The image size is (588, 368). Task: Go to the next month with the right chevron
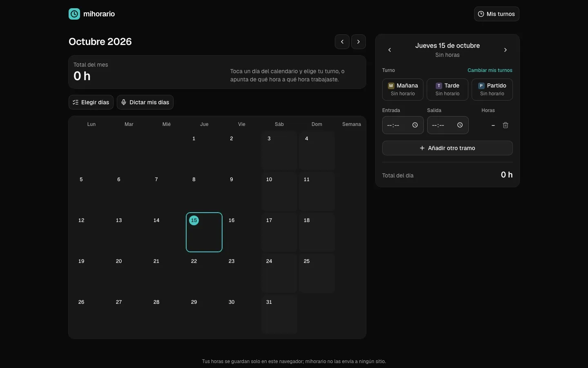tap(359, 42)
